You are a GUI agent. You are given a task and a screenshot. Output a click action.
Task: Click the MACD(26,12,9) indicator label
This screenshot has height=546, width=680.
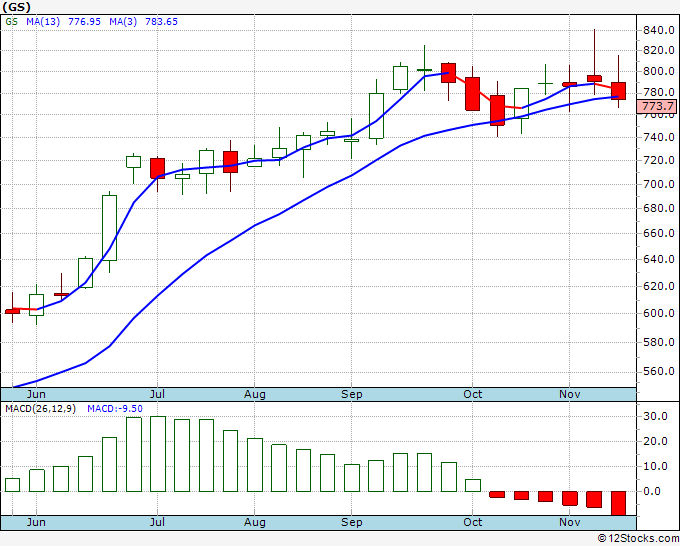coord(41,409)
